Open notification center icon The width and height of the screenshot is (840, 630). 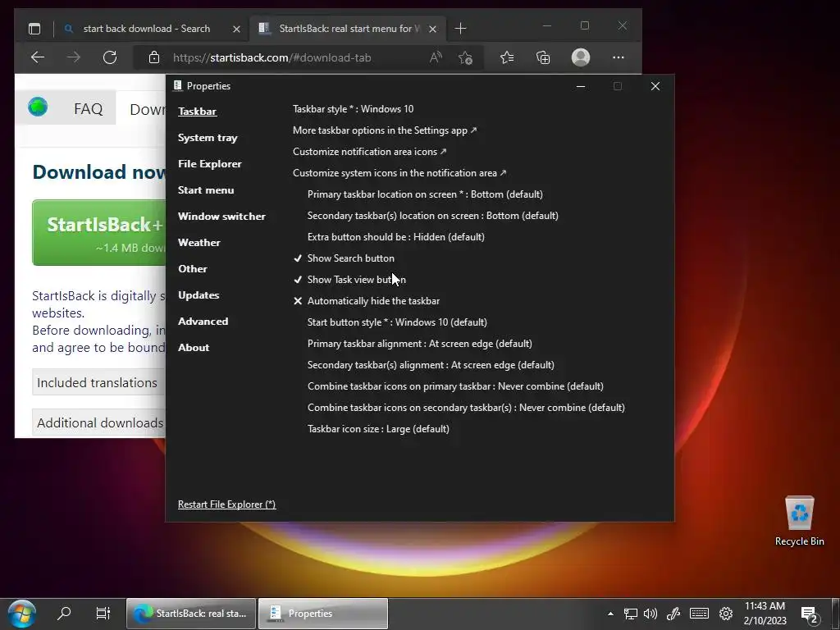[810, 614]
